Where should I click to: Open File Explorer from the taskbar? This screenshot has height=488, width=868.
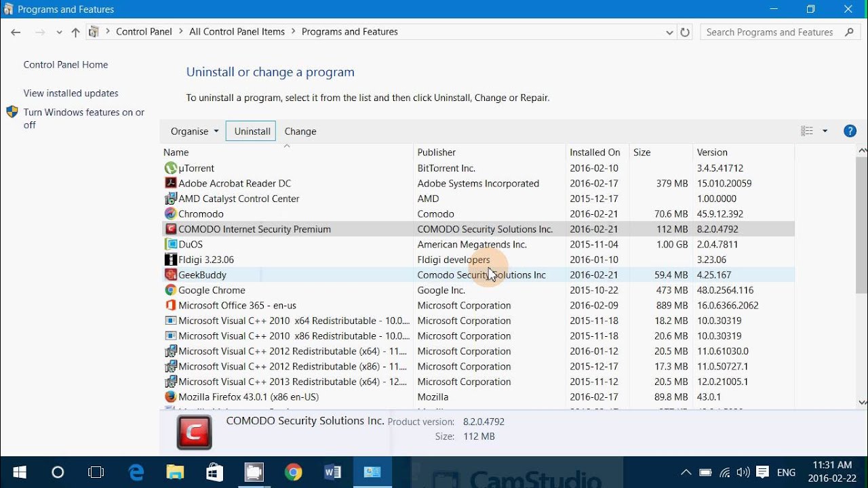(176, 472)
